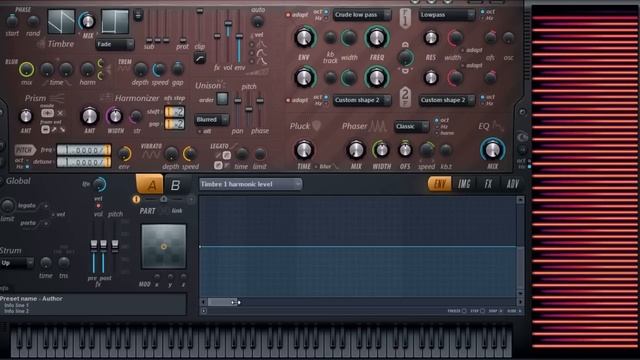Viewport: 640px width, 360px height.
Task: Click the Tremolo gap knob
Action: pyautogui.click(x=178, y=68)
